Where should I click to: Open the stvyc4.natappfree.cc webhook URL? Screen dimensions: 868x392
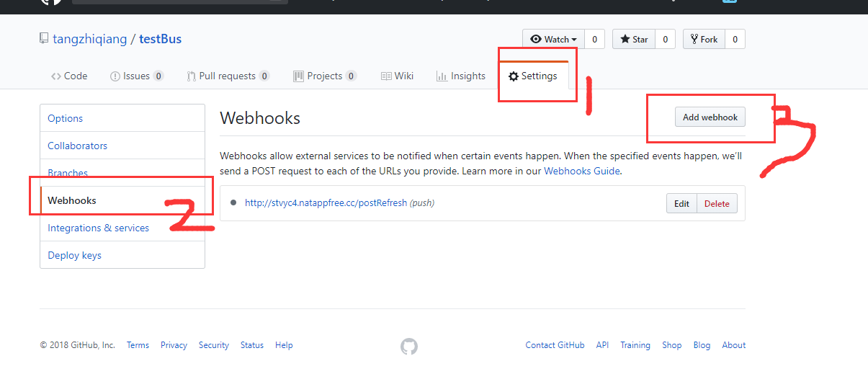326,203
